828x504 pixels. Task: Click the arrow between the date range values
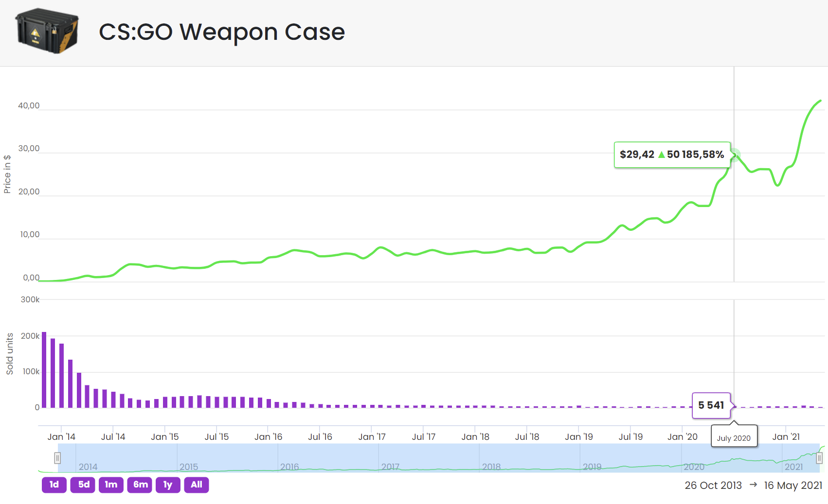pos(753,485)
